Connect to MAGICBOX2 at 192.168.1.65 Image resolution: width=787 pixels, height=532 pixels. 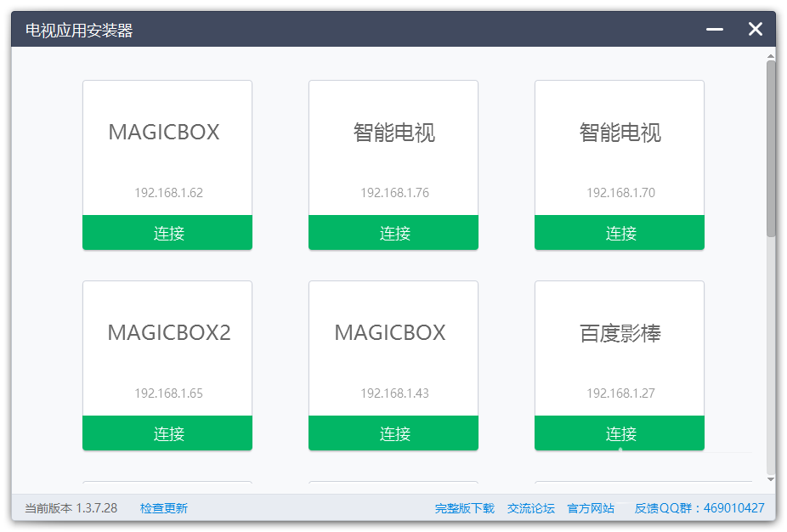point(167,433)
